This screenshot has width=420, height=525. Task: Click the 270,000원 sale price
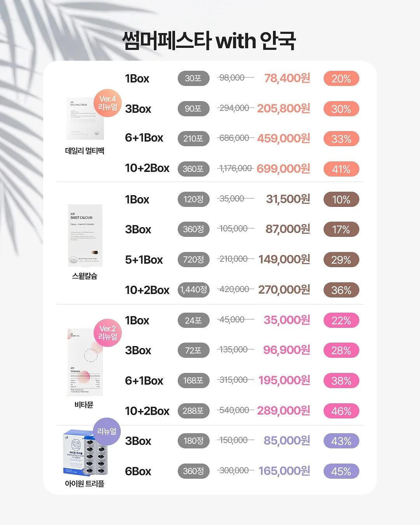[284, 290]
